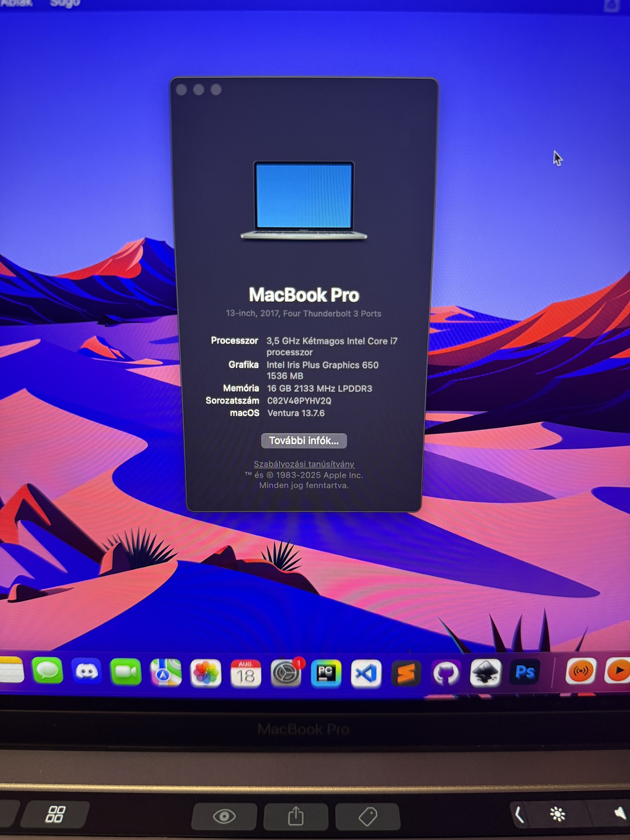The height and width of the screenshot is (840, 630).
Task: Tap the Share icon on Touch Bar
Action: click(x=295, y=816)
